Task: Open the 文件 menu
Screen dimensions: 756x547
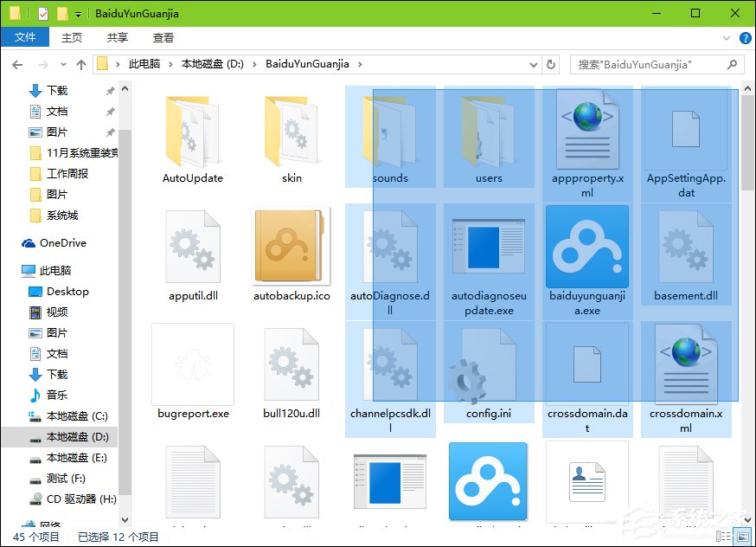Action: [26, 37]
